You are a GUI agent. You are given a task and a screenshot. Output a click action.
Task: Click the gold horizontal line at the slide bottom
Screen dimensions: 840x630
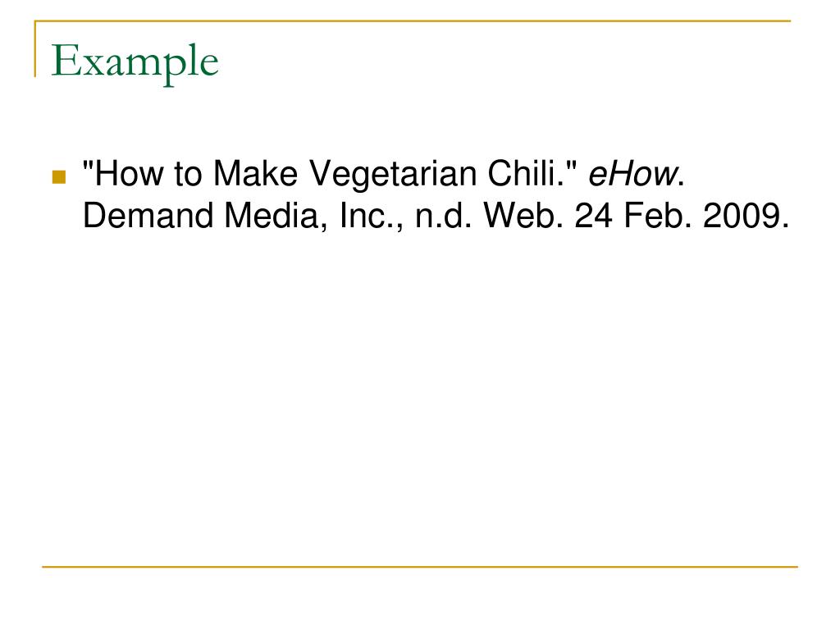coord(420,566)
